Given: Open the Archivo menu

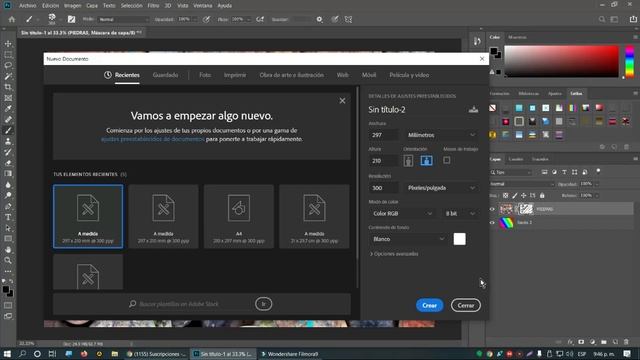Looking at the screenshot, I should 28,6.
